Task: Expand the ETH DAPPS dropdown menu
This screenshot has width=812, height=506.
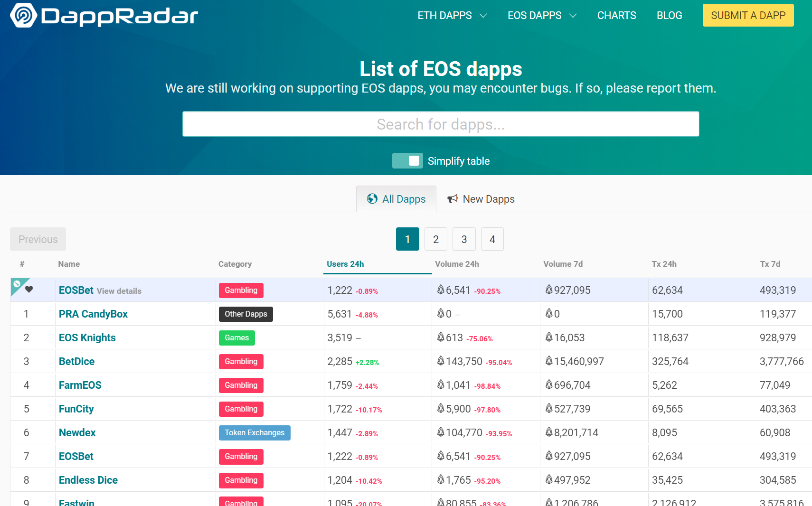Action: [x=452, y=15]
